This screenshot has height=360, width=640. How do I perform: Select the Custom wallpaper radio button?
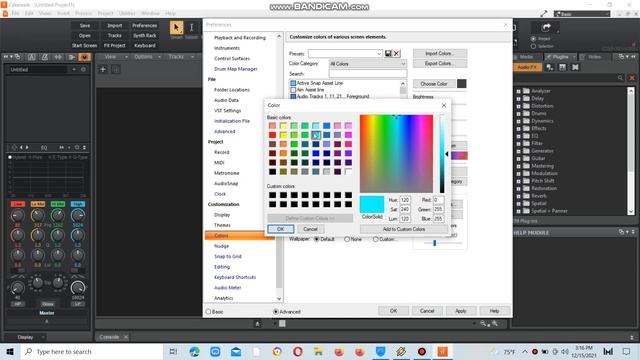click(376, 239)
